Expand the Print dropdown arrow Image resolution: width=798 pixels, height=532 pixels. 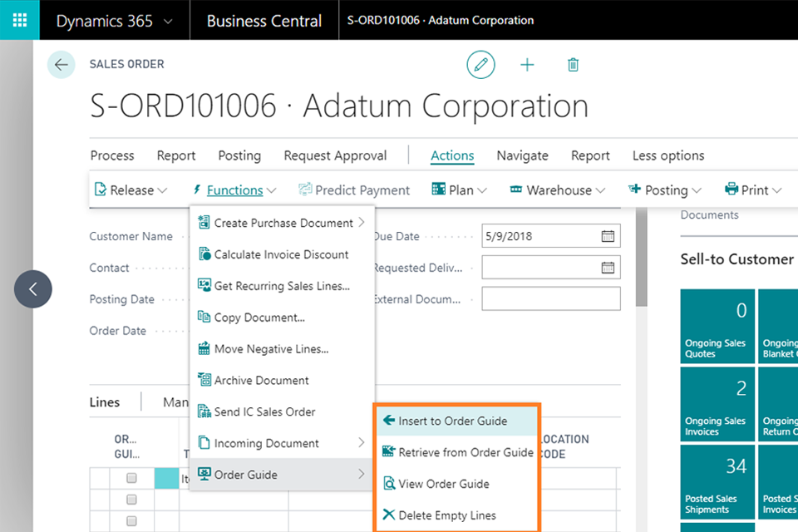[x=776, y=190]
